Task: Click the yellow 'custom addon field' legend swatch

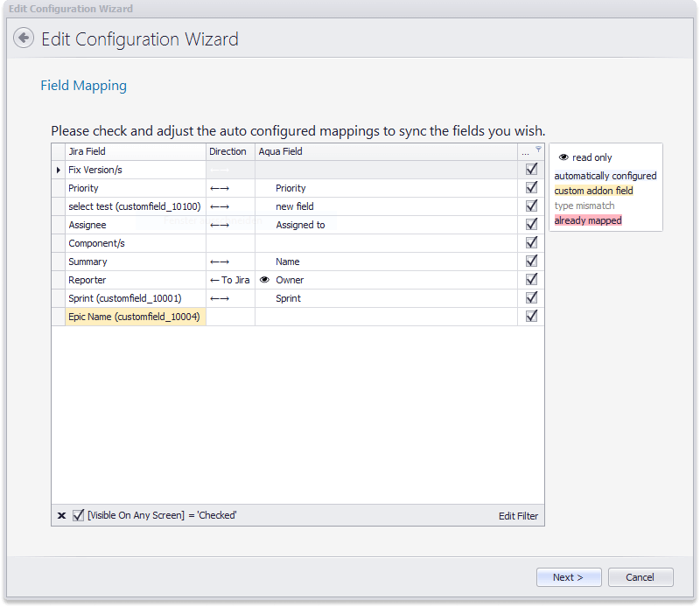Action: pyautogui.click(x=593, y=190)
